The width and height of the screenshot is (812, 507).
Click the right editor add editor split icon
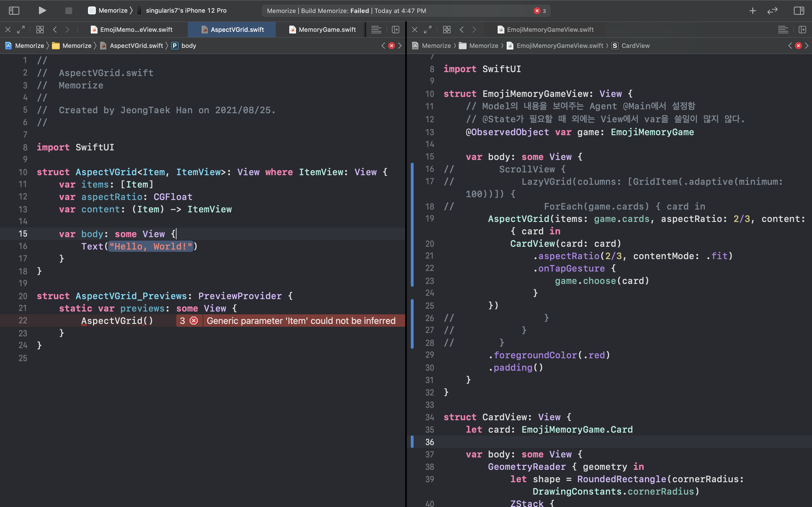[x=802, y=30]
